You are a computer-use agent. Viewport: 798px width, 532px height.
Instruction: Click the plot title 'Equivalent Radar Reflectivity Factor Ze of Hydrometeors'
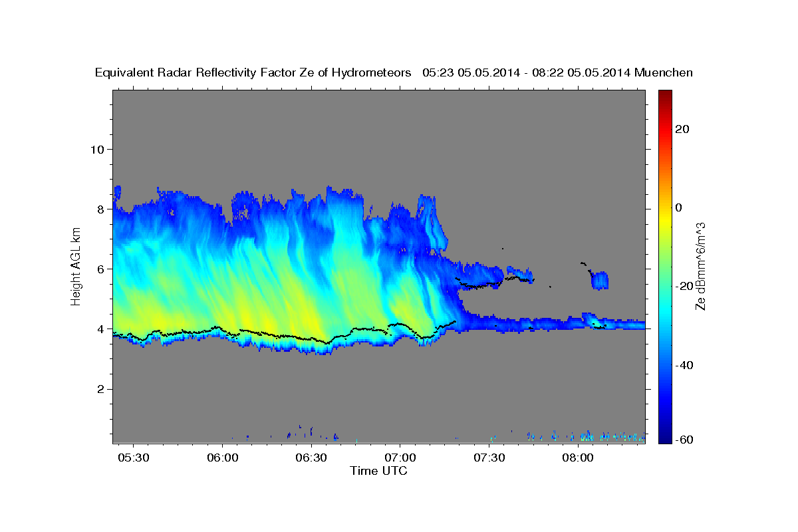[253, 72]
